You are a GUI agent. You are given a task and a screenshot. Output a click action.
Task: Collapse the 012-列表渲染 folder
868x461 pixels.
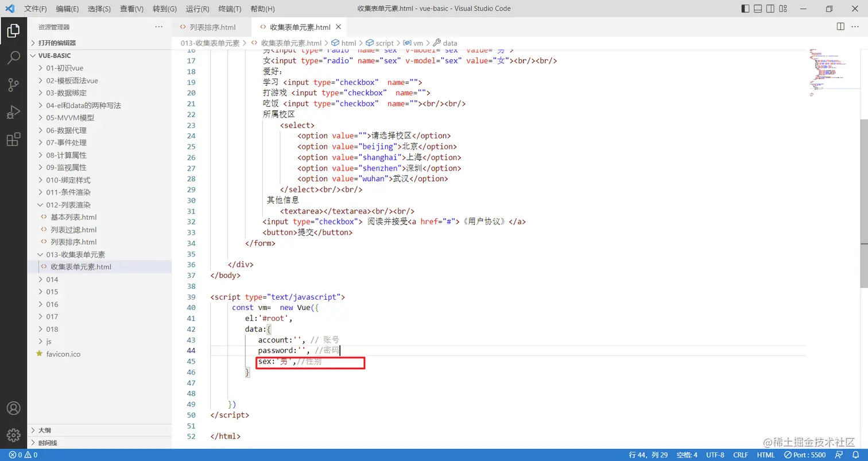point(100,205)
